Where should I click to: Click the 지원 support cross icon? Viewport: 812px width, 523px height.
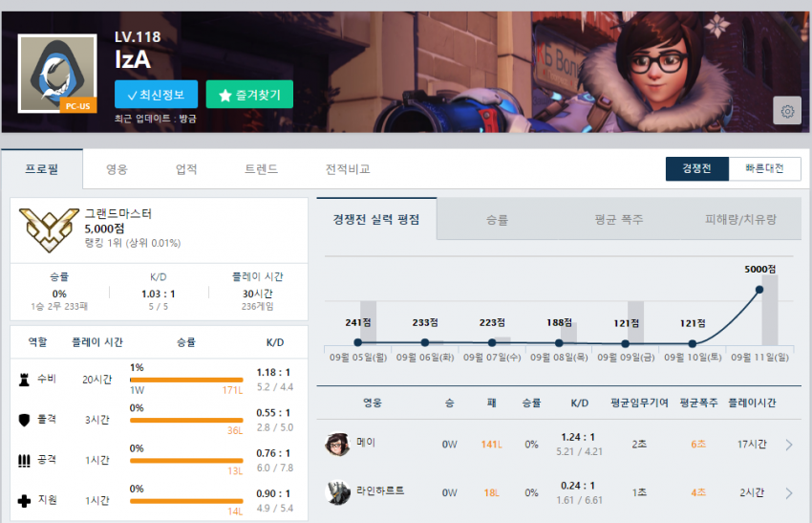coord(24,501)
